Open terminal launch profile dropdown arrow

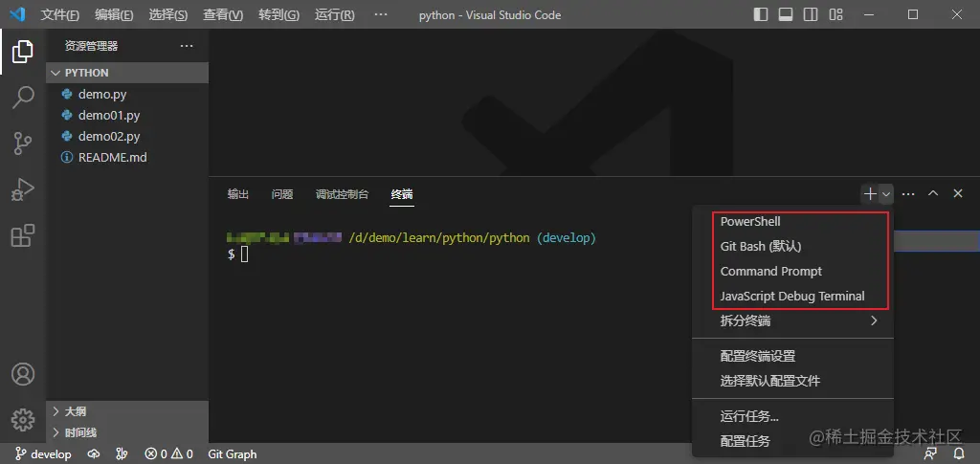[x=886, y=194]
